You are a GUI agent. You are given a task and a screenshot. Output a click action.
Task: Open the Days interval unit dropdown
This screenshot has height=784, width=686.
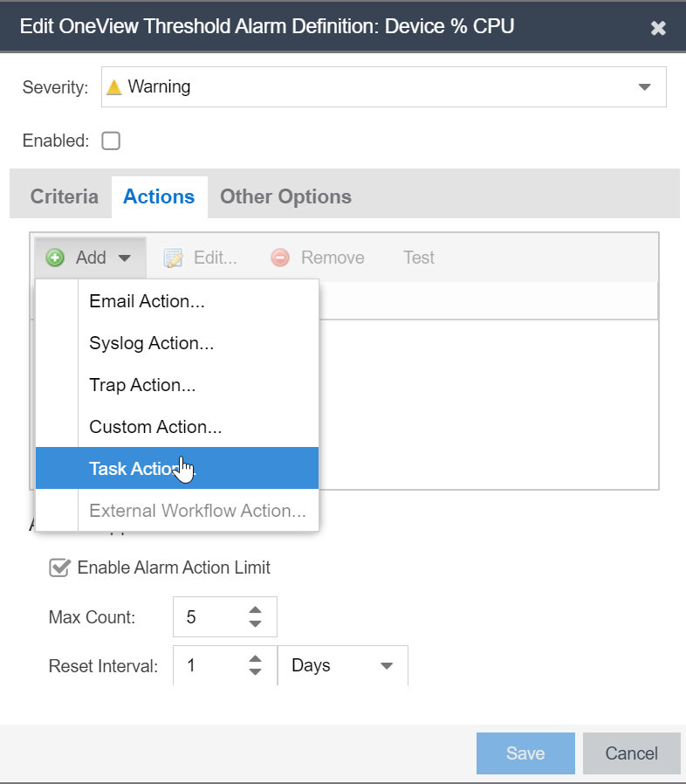[387, 666]
